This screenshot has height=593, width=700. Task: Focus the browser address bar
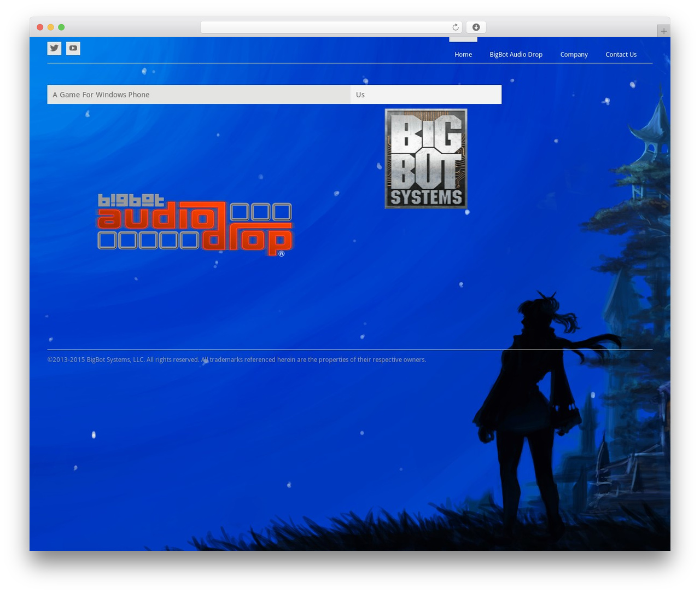(x=331, y=27)
